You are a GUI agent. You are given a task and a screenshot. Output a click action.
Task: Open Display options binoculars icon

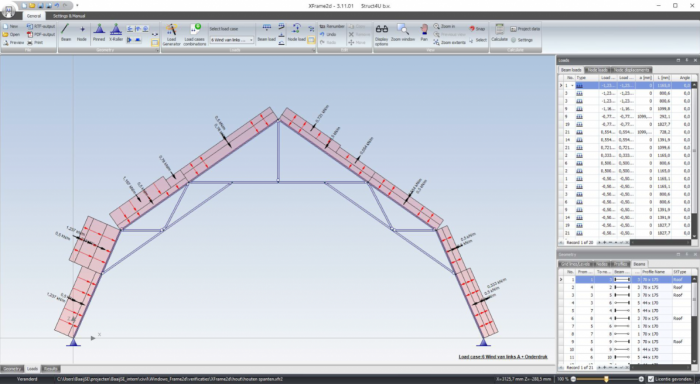click(381, 35)
